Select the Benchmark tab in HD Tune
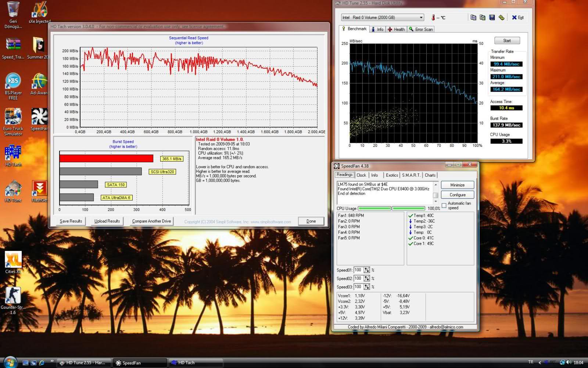This screenshot has width=588, height=368. (x=354, y=29)
